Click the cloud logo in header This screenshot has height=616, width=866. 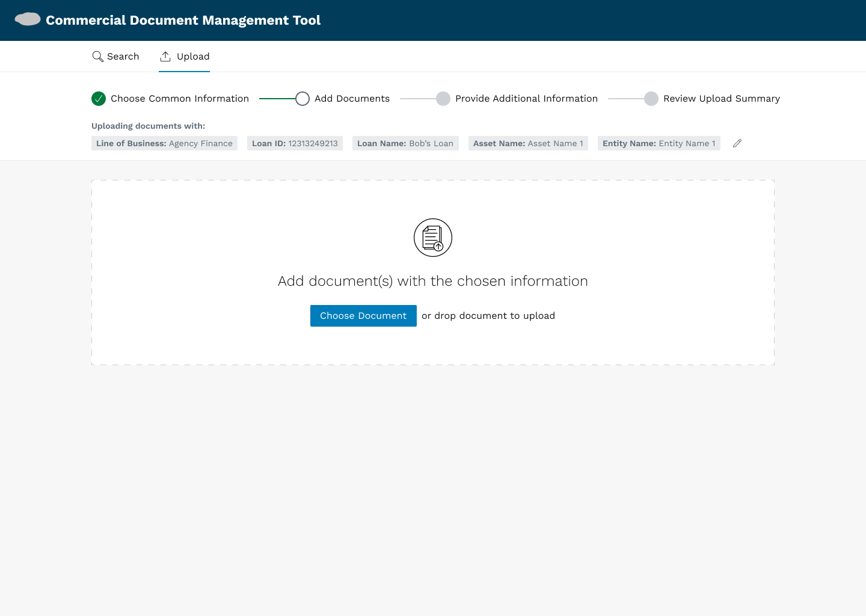tap(28, 19)
